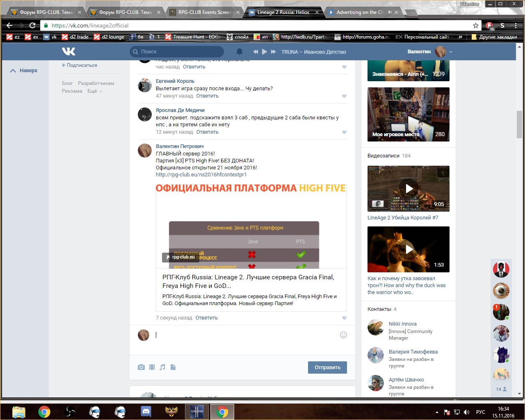Image resolution: width=525 pixels, height=420 pixels.
Task: Attach a photo with camera icon
Action: (141, 367)
